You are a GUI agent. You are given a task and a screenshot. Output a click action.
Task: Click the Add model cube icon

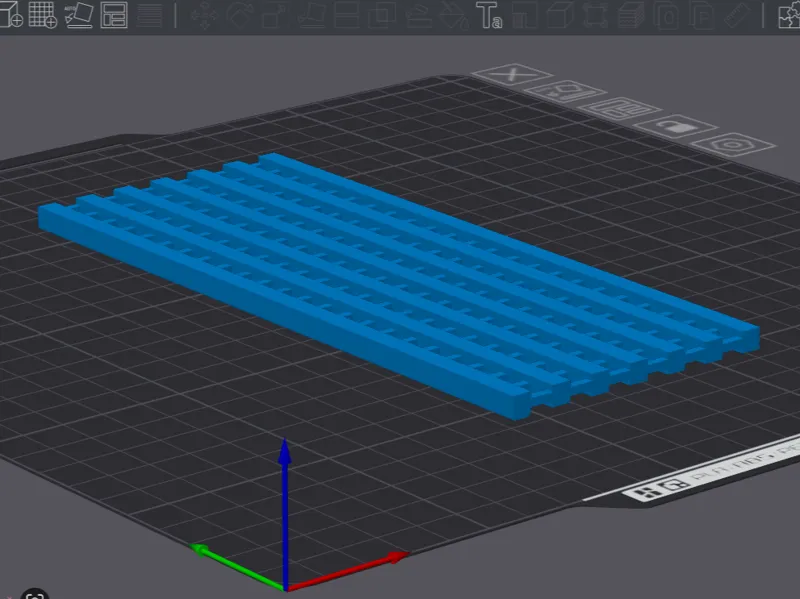point(10,14)
